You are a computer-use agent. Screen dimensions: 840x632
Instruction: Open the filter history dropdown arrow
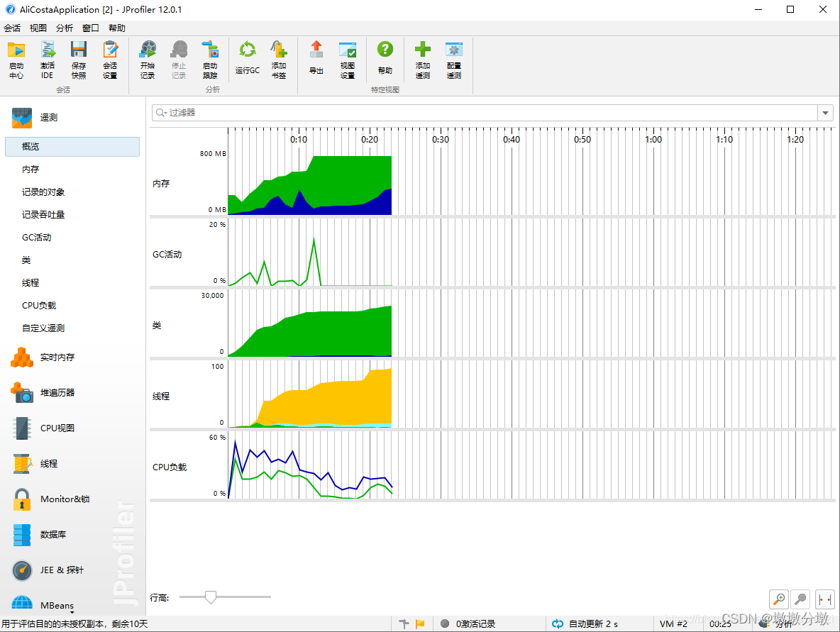[826, 113]
